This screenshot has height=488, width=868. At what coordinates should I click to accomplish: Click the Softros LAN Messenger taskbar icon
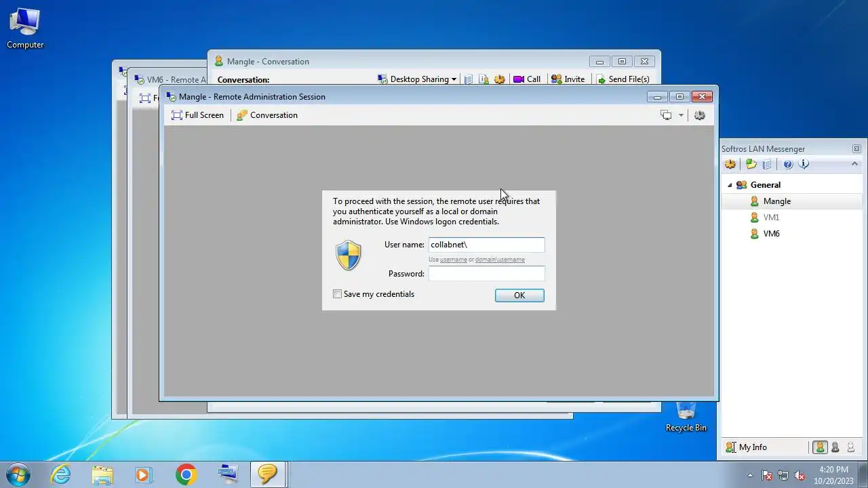pos(268,474)
